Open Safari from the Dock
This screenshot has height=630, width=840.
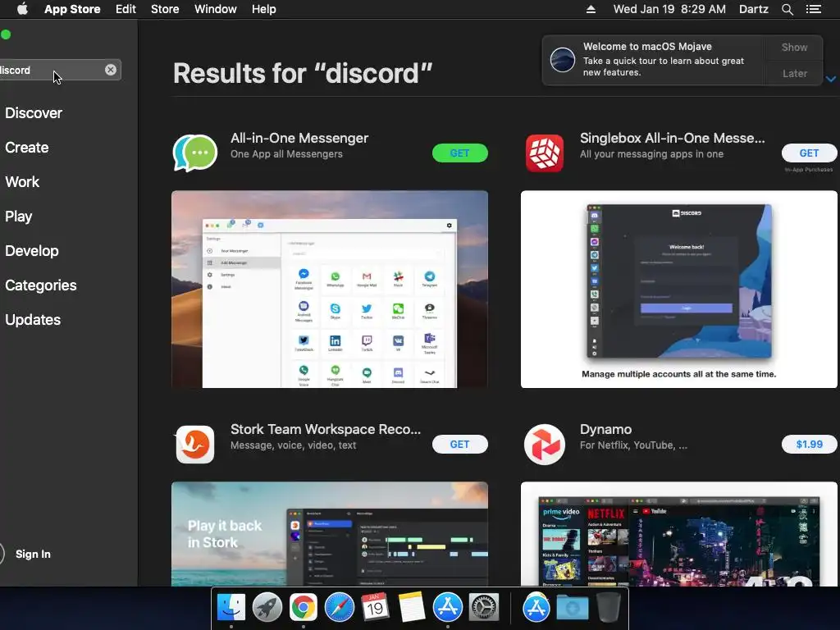click(339, 608)
